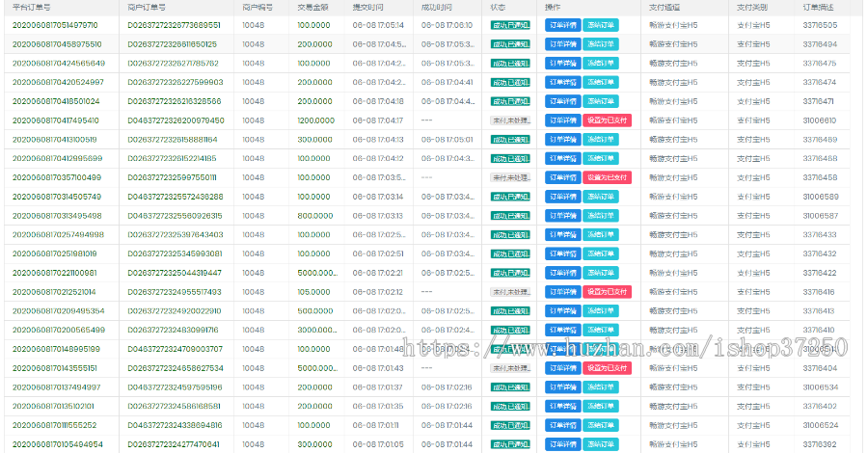Select merchant order D04637272326200979450
Screen dimensions: 868x453
176,120
